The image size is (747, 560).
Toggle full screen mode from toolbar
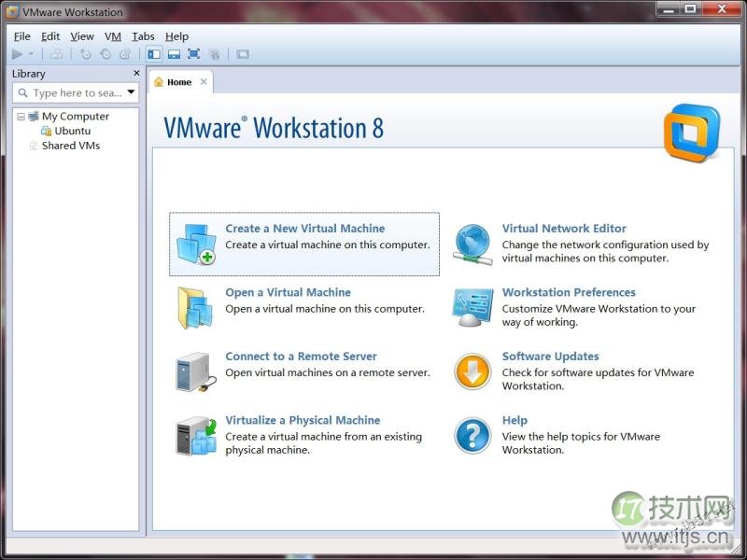pyautogui.click(x=194, y=54)
